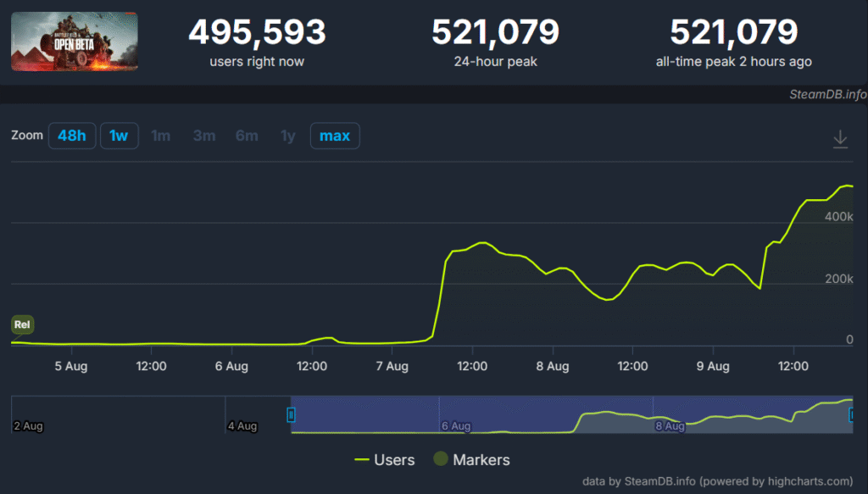Viewport: 868px width, 494px height.
Task: Click 2 Aug area in navigator timeline
Action: pos(30,425)
